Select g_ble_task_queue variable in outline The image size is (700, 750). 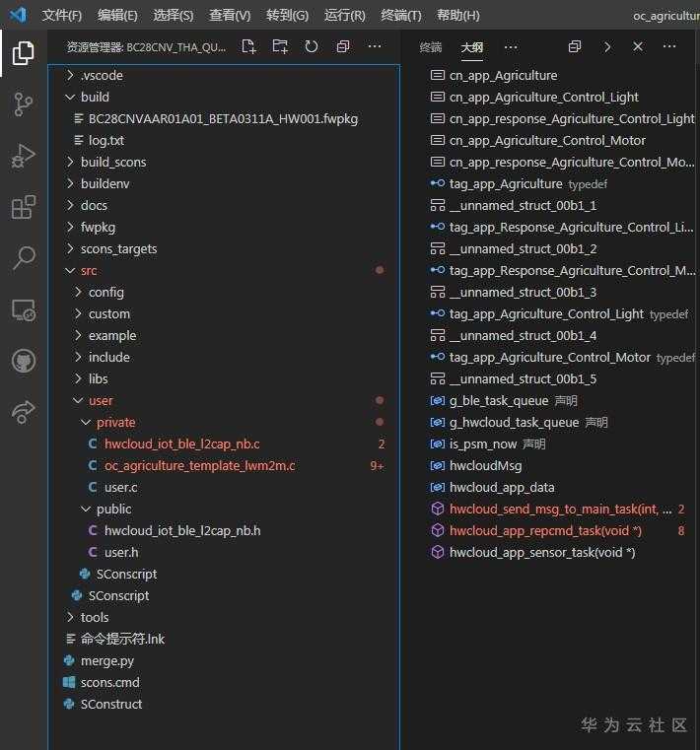(x=550, y=401)
